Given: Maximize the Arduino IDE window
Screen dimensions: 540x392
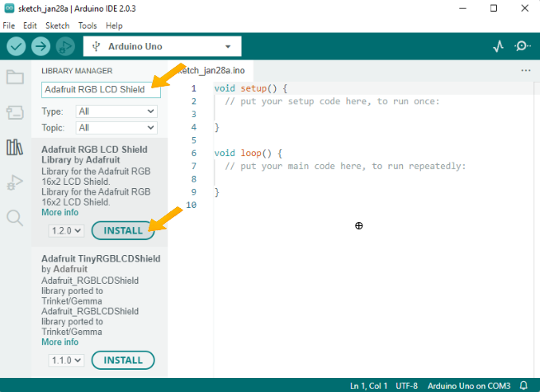Looking at the screenshot, I should click(494, 8).
